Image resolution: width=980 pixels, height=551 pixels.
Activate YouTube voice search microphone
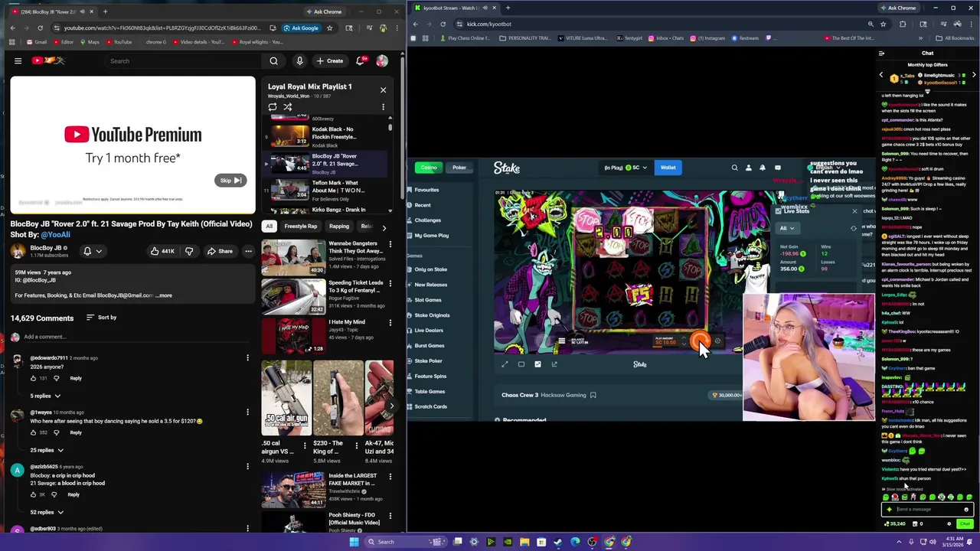click(x=299, y=60)
